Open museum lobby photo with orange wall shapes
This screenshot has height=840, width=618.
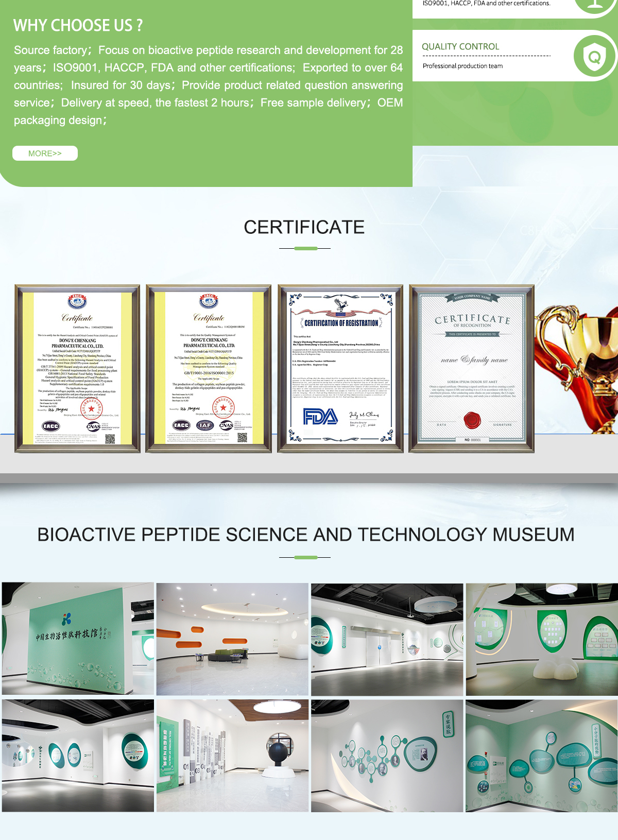point(232,639)
